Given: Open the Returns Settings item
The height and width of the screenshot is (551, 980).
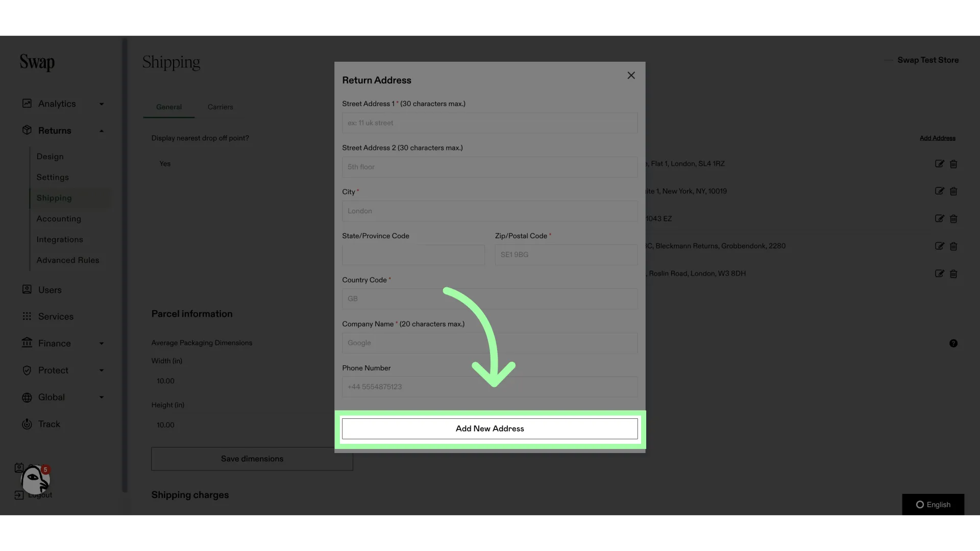Looking at the screenshot, I should coord(53,177).
